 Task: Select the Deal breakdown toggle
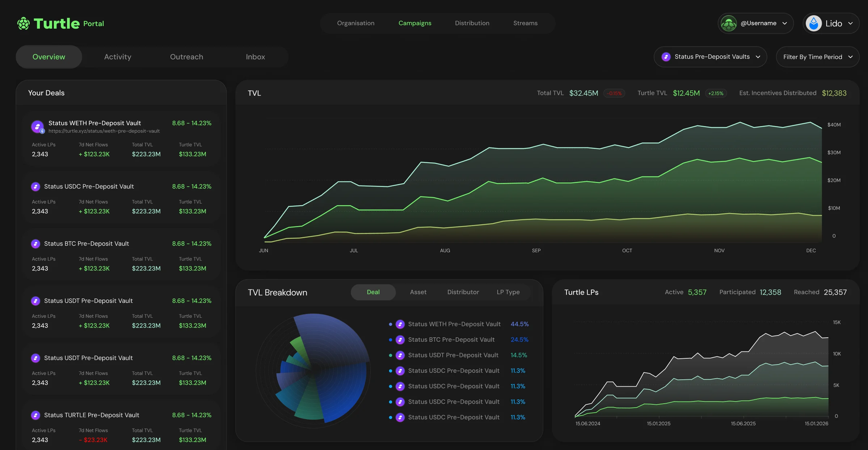pyautogui.click(x=373, y=292)
